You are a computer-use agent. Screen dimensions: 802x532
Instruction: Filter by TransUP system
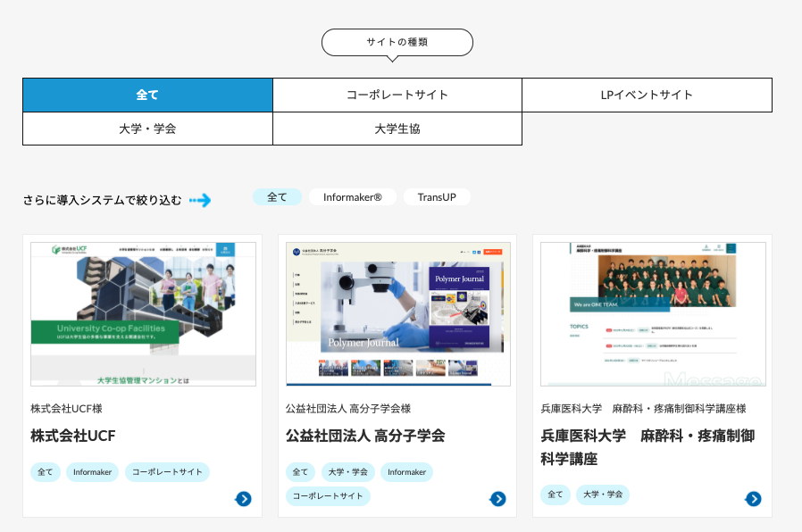[x=437, y=197]
